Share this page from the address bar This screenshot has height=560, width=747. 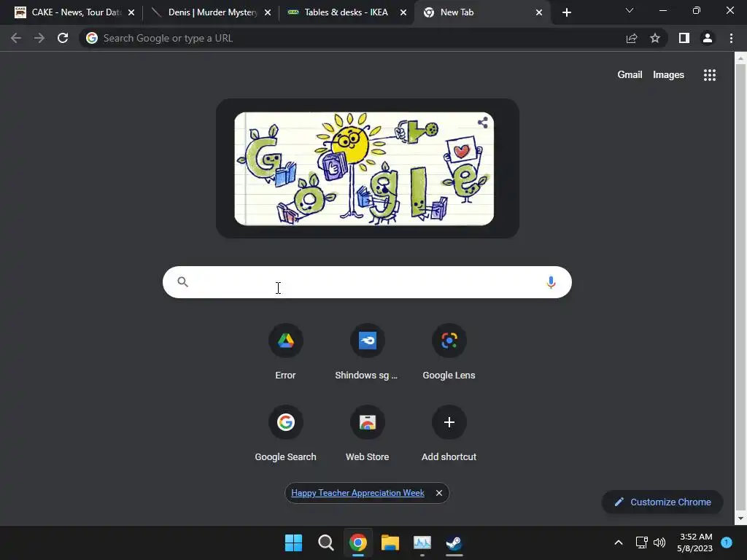(x=632, y=38)
